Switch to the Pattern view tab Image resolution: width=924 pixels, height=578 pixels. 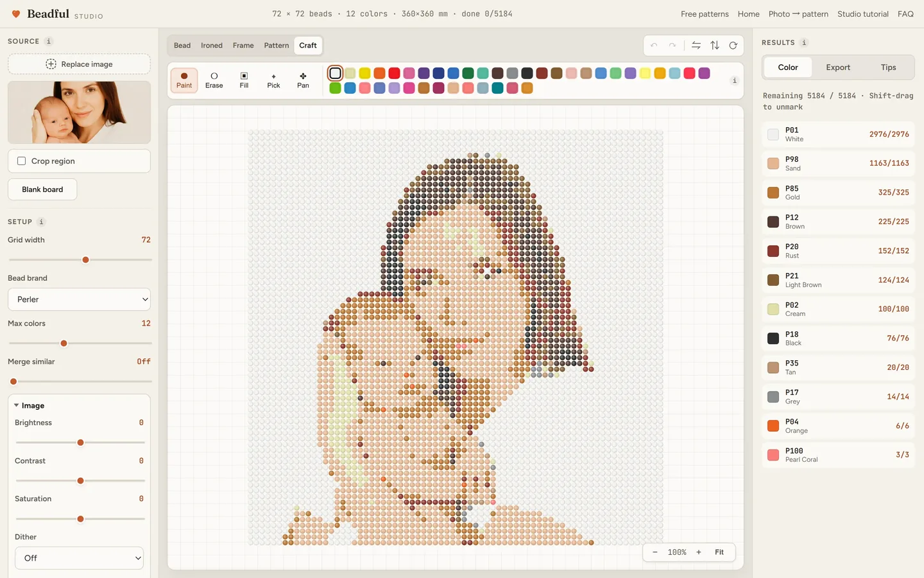click(x=277, y=46)
